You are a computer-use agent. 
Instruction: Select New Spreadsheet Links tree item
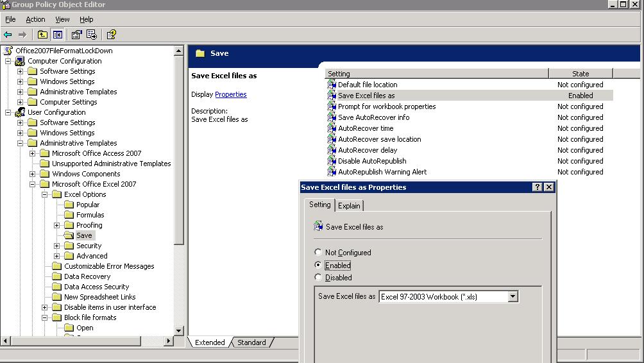pos(100,297)
